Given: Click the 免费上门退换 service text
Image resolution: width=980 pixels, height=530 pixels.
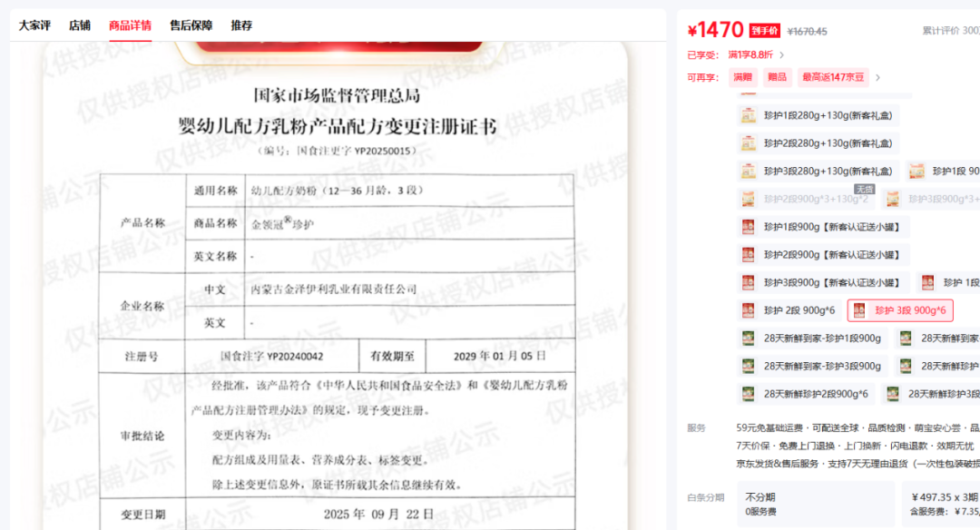Looking at the screenshot, I should click(x=807, y=446).
